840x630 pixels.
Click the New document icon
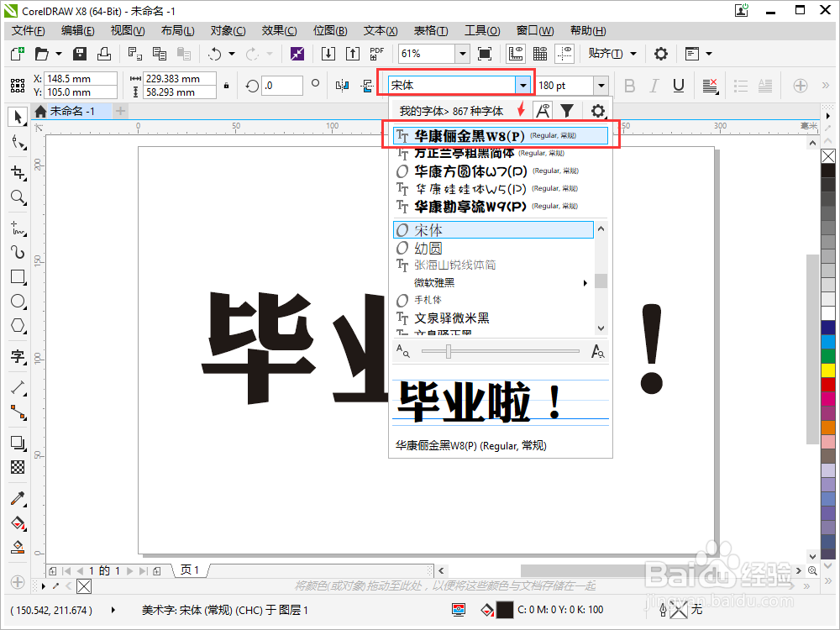click(x=17, y=54)
